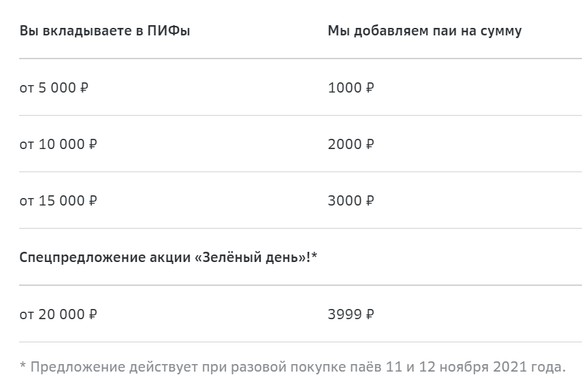
Task: Select the 'от 5 000 ₽' cell
Action: 54,88
